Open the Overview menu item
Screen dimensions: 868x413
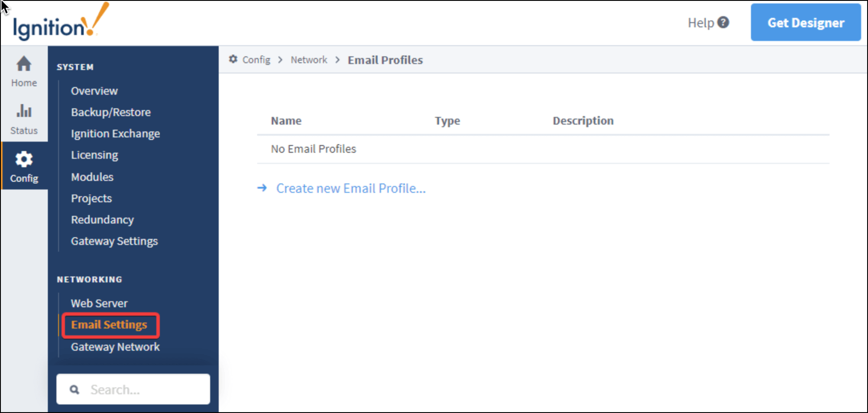coord(94,91)
